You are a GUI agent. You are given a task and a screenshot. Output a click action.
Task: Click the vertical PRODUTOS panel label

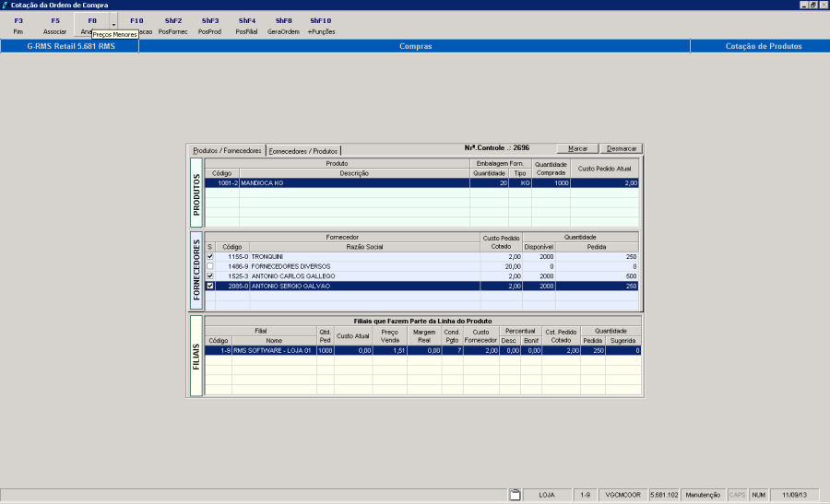coord(196,194)
